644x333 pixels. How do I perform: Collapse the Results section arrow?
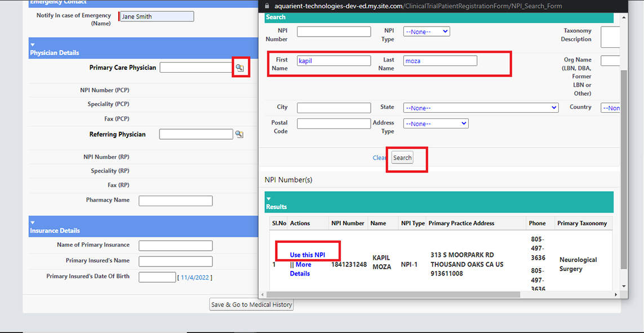pyautogui.click(x=269, y=199)
